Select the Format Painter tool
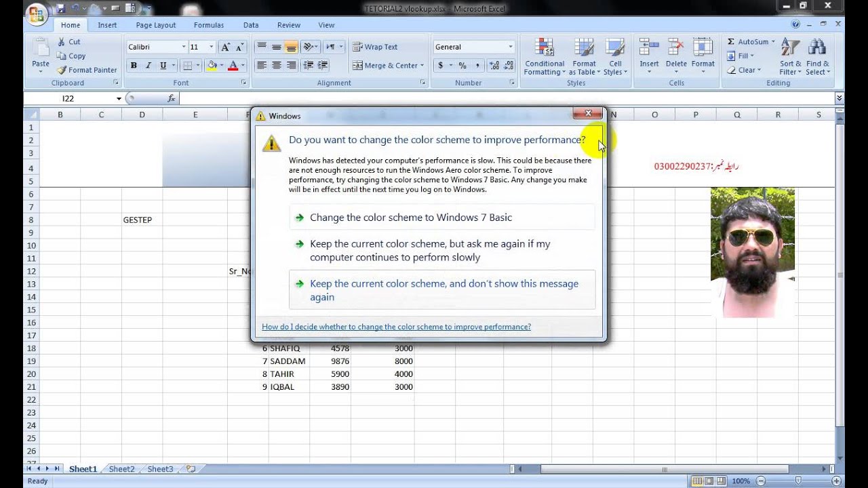Image resolution: width=868 pixels, height=488 pixels. (87, 70)
